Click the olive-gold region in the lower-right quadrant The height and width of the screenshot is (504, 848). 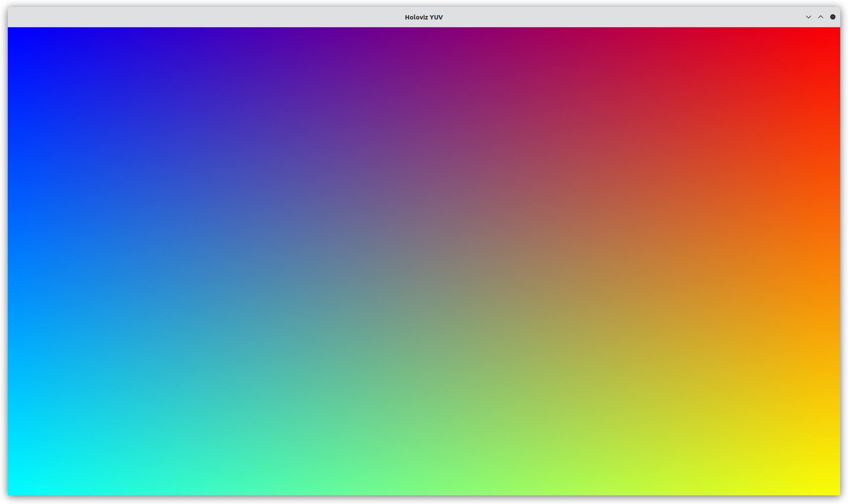pos(629,377)
